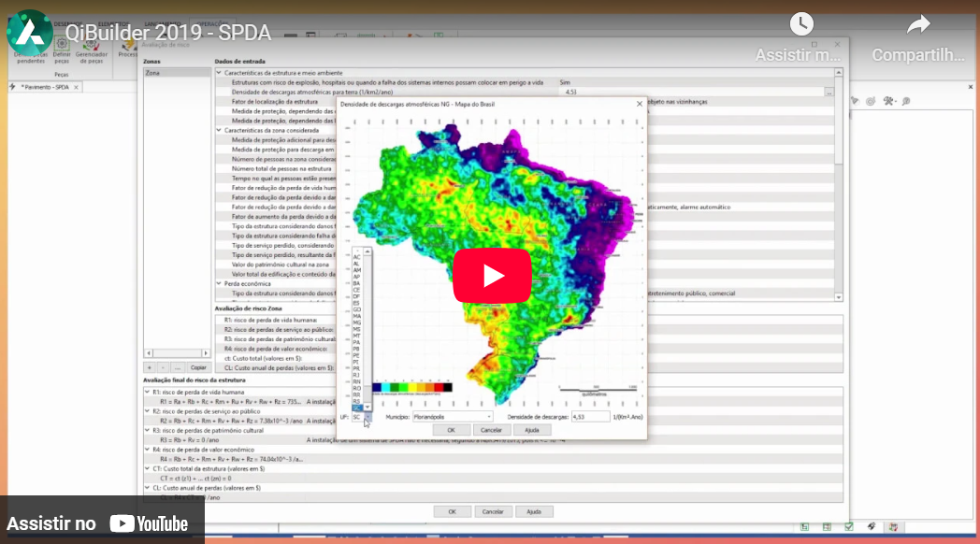The height and width of the screenshot is (544, 980).
Task: Click Ajuda in the Avaliação de risco window
Action: 534,511
